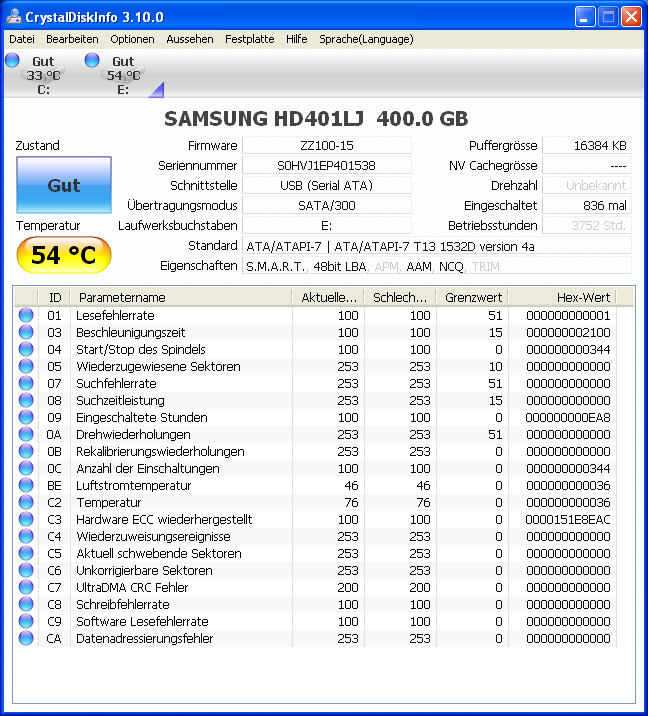This screenshot has width=648, height=716.
Task: Click status orb of UltraDMA CRC Fehler row
Action: [x=26, y=587]
